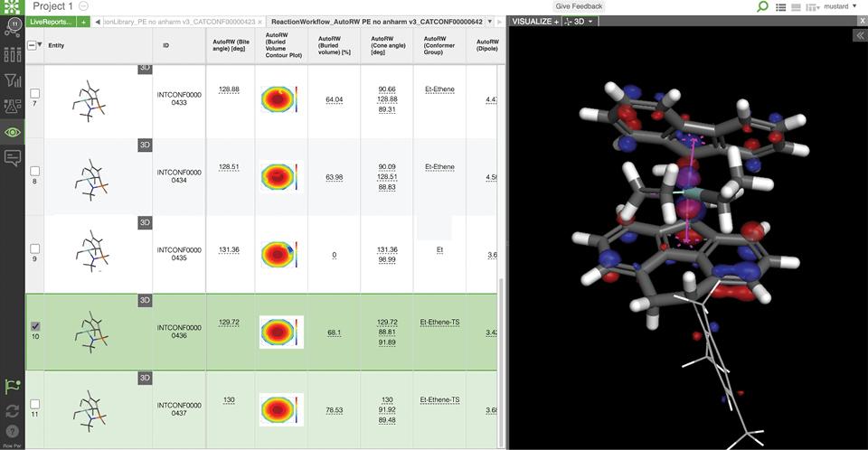Open the mustard user account dropdown
The height and width of the screenshot is (450, 868).
click(841, 6)
